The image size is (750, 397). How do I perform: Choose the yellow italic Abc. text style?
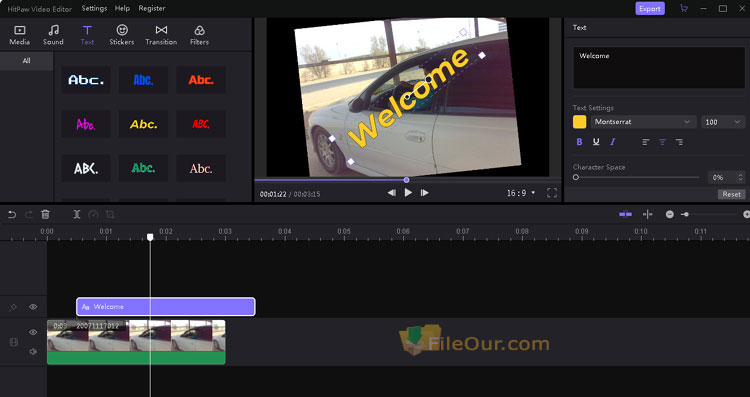click(x=143, y=124)
